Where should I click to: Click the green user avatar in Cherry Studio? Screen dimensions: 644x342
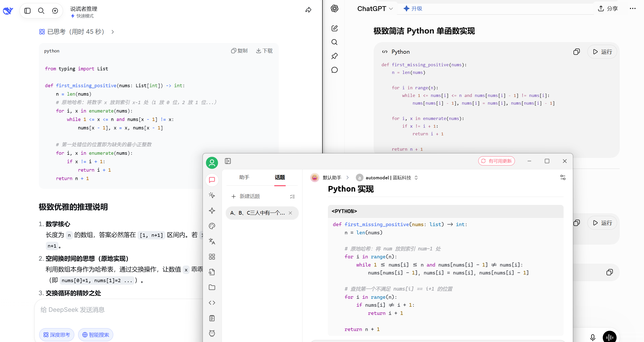212,163
